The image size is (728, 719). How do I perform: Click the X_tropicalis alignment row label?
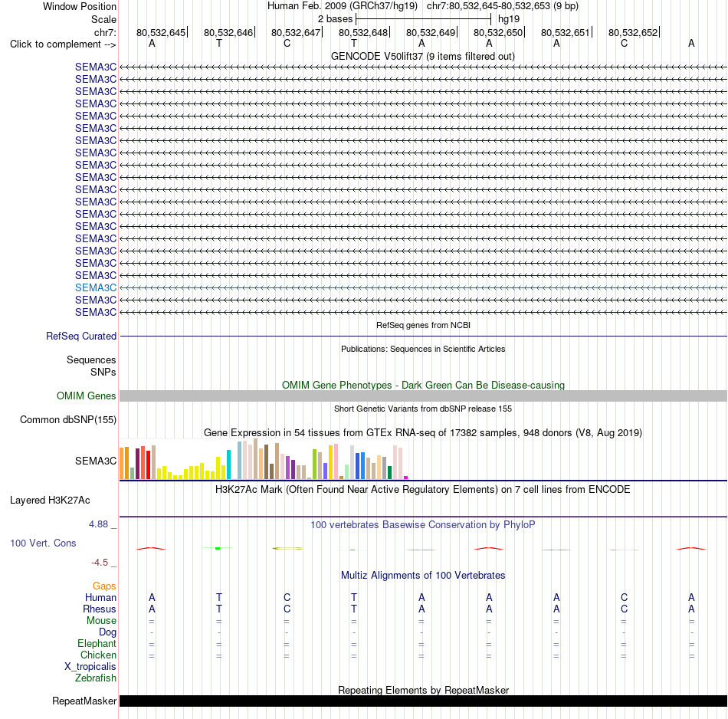(x=90, y=667)
